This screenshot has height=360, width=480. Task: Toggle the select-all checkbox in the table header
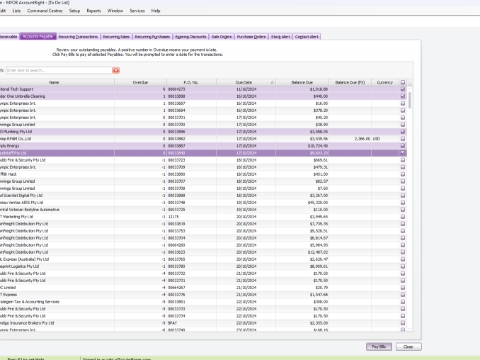pyautogui.click(x=403, y=82)
